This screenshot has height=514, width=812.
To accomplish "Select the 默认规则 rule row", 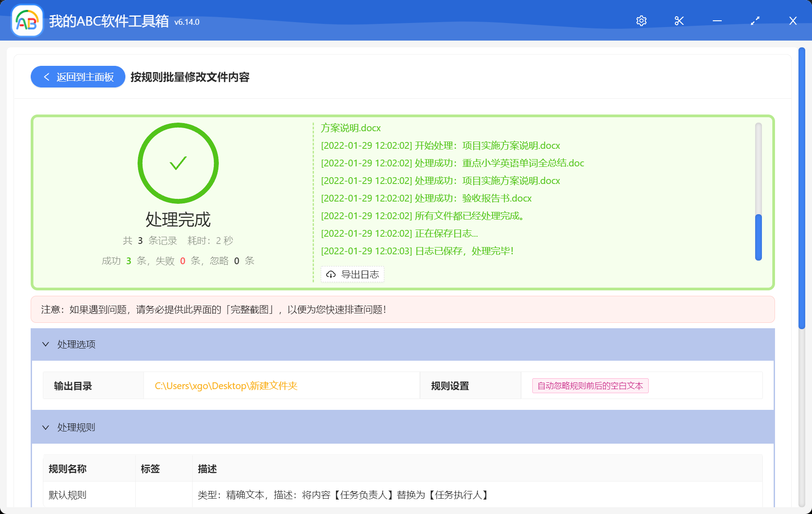I will pyautogui.click(x=68, y=495).
